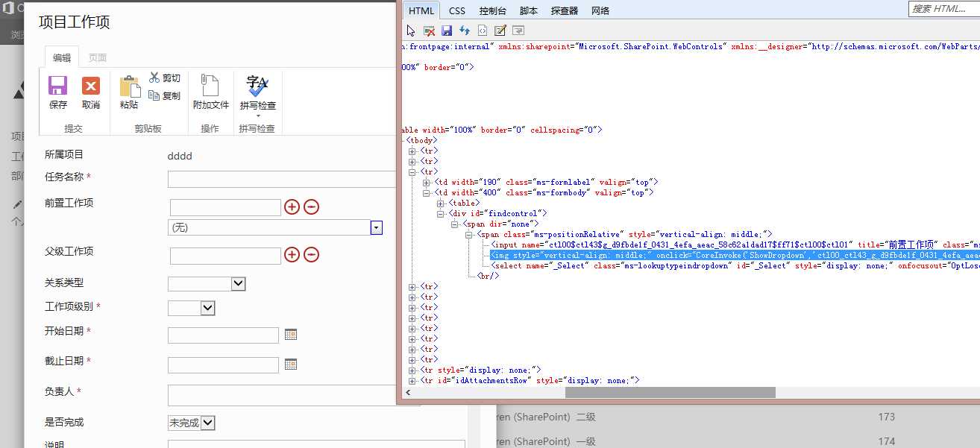Expand the <table> node in tree
The height and width of the screenshot is (448, 980).
pyautogui.click(x=441, y=203)
